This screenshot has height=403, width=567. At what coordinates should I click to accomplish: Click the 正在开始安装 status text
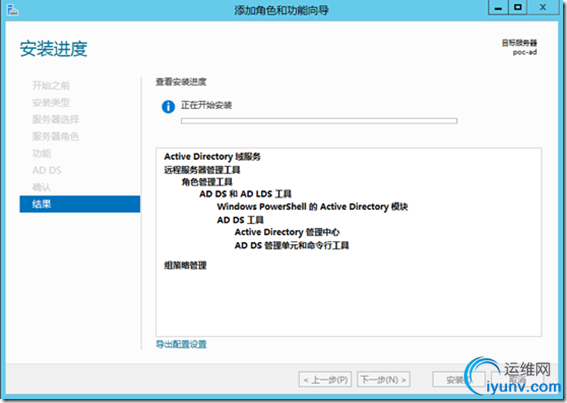(x=206, y=105)
